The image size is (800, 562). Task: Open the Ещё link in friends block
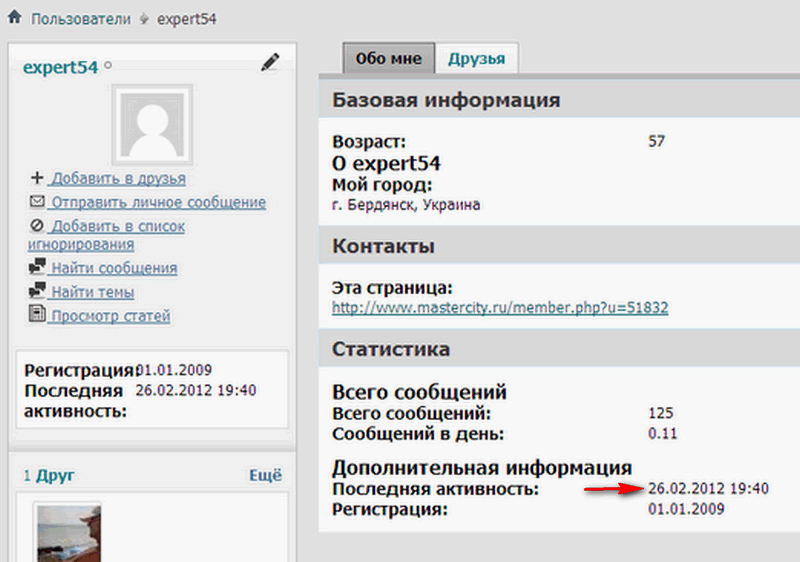pos(265,475)
